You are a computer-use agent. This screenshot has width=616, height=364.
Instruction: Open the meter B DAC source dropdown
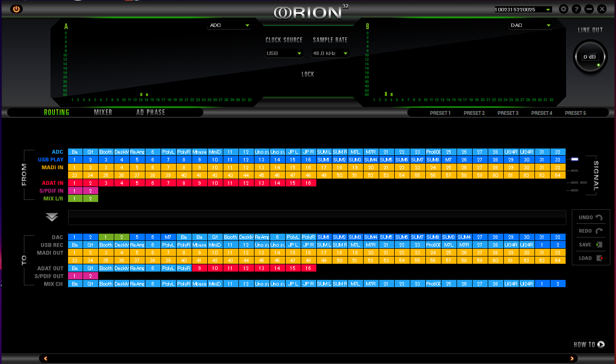[x=530, y=25]
